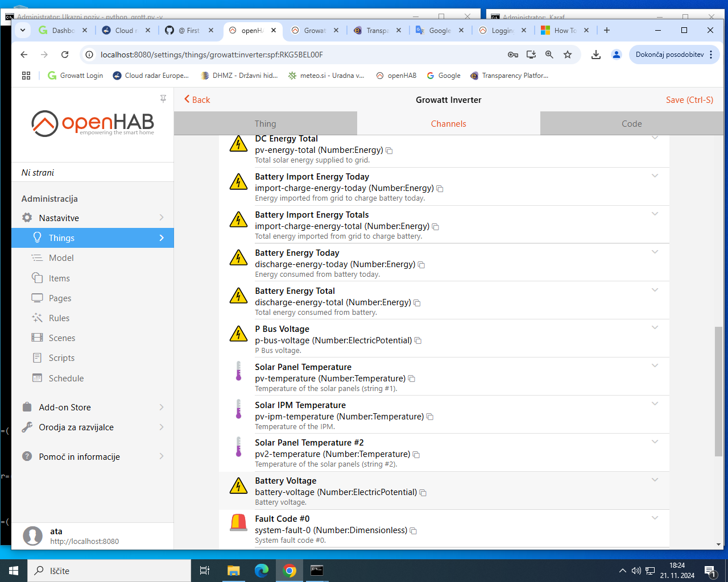
Task: Click copy icon next to pv-energy-total
Action: [389, 151]
